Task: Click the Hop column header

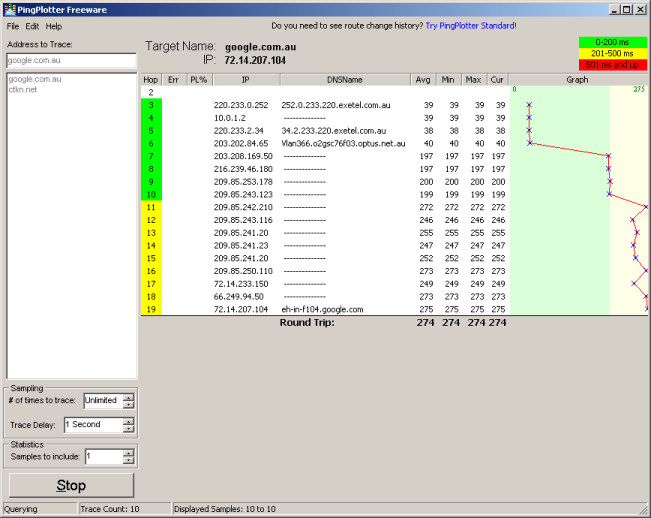Action: pyautogui.click(x=151, y=80)
